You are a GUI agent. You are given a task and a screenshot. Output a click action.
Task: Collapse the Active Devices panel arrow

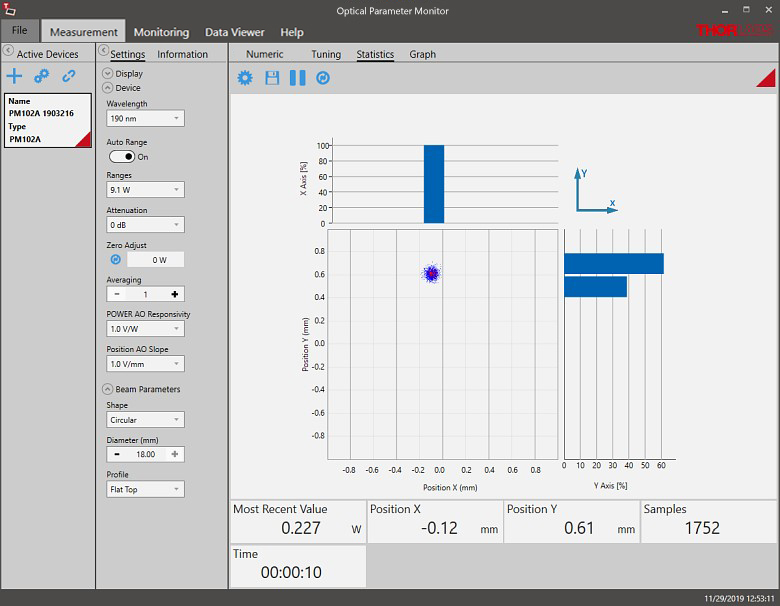click(x=8, y=52)
